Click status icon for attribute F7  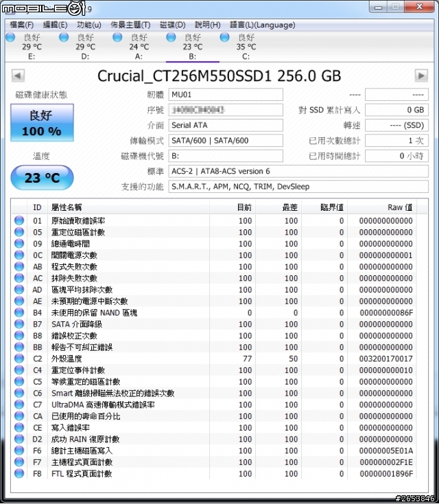pyautogui.click(x=19, y=462)
